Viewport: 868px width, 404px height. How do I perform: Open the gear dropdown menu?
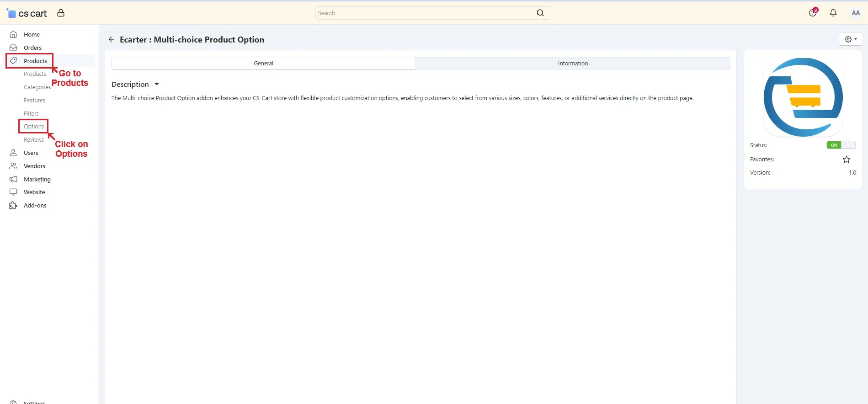tap(851, 39)
